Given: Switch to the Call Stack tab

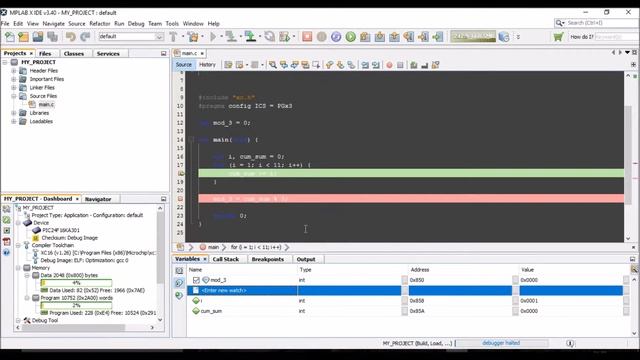Looking at the screenshot, I should (x=226, y=259).
